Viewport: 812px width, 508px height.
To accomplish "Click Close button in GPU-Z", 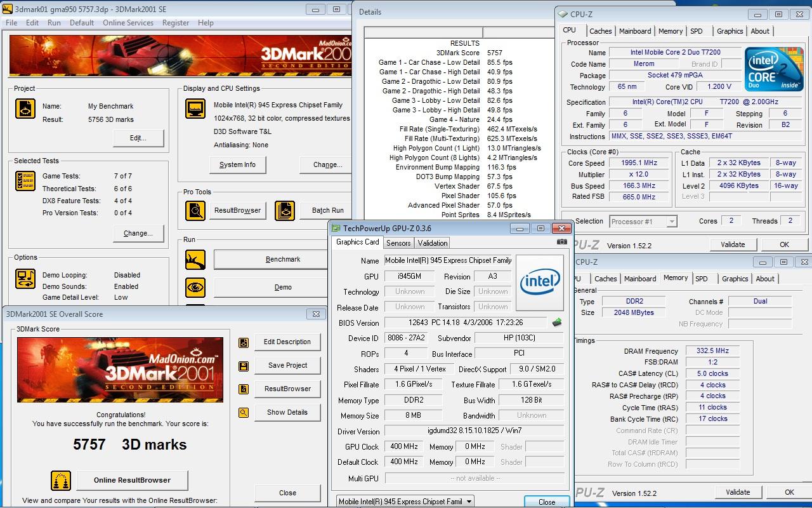I will click(547, 502).
